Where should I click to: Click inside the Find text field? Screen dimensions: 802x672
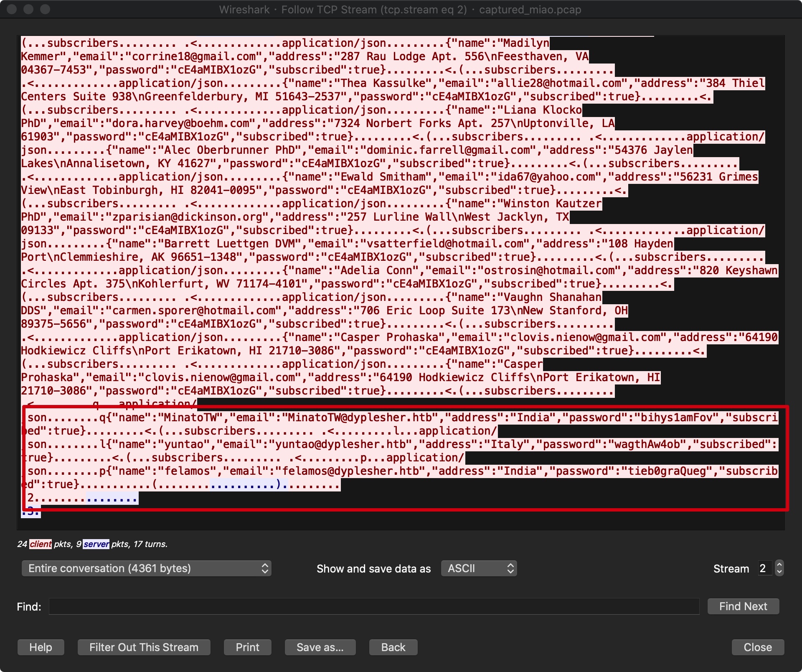(x=374, y=606)
